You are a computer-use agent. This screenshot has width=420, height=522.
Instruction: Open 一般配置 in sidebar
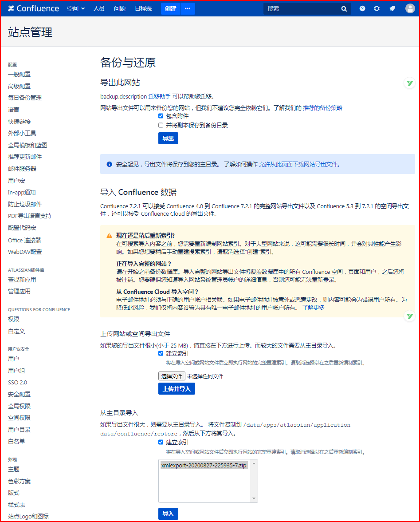[x=19, y=74]
